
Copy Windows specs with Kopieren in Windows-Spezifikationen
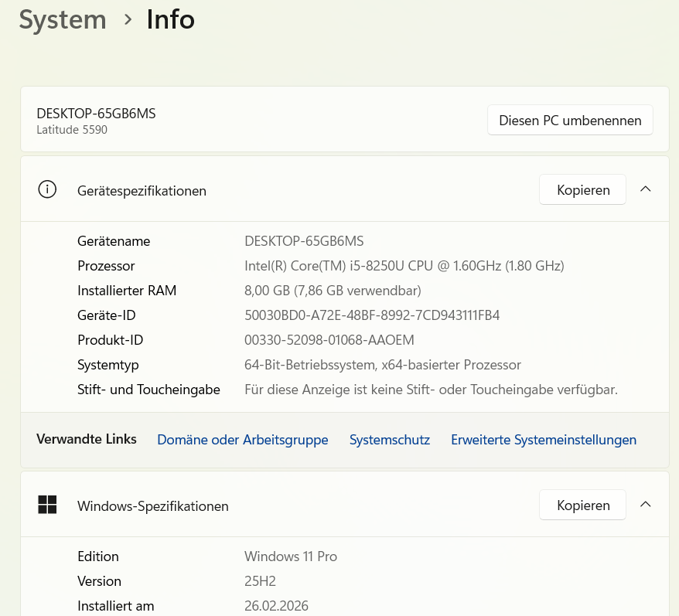pos(582,505)
